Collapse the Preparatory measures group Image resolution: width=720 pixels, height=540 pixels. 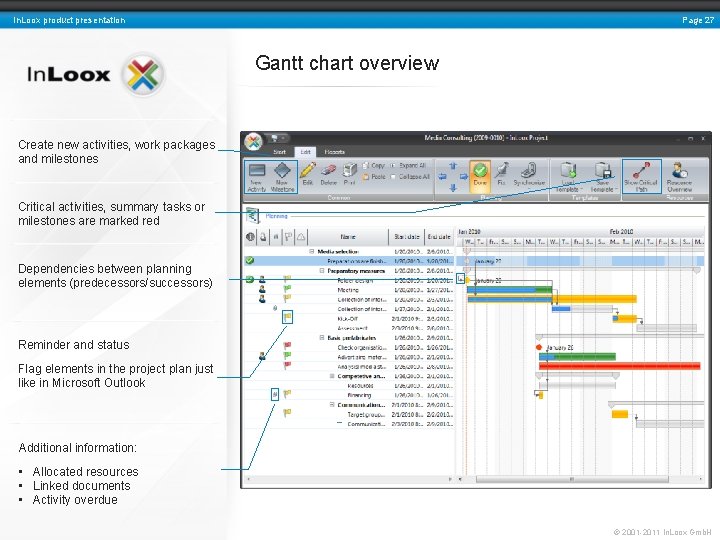pyautogui.click(x=322, y=271)
